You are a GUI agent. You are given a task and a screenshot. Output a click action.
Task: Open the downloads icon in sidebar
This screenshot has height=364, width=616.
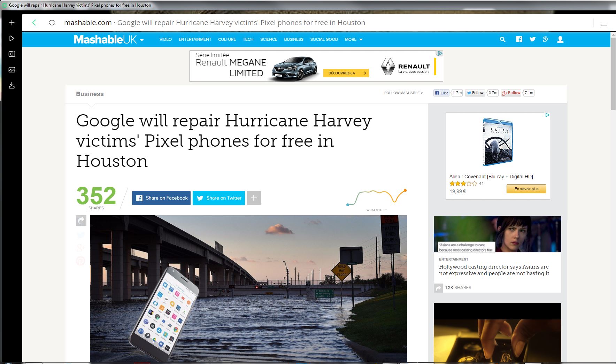[12, 85]
